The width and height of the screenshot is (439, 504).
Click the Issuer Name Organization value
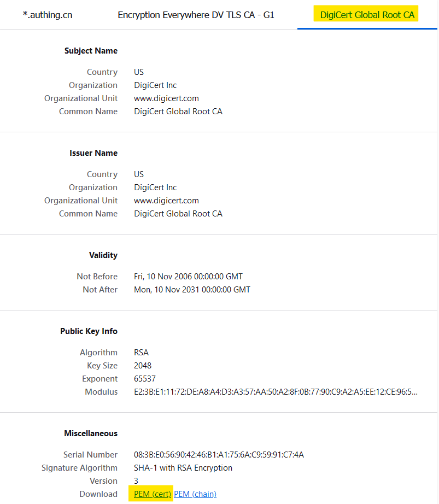[x=155, y=187]
